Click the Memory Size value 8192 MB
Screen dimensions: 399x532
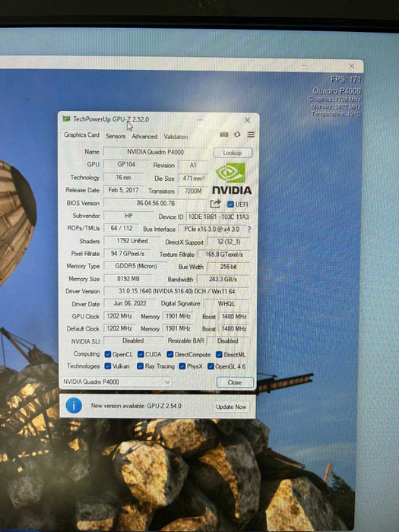(128, 279)
